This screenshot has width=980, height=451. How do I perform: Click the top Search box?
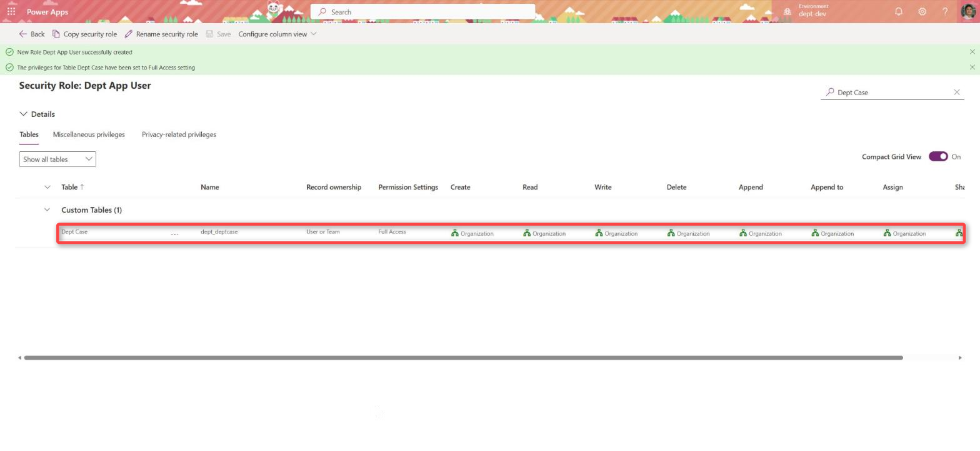tap(422, 11)
